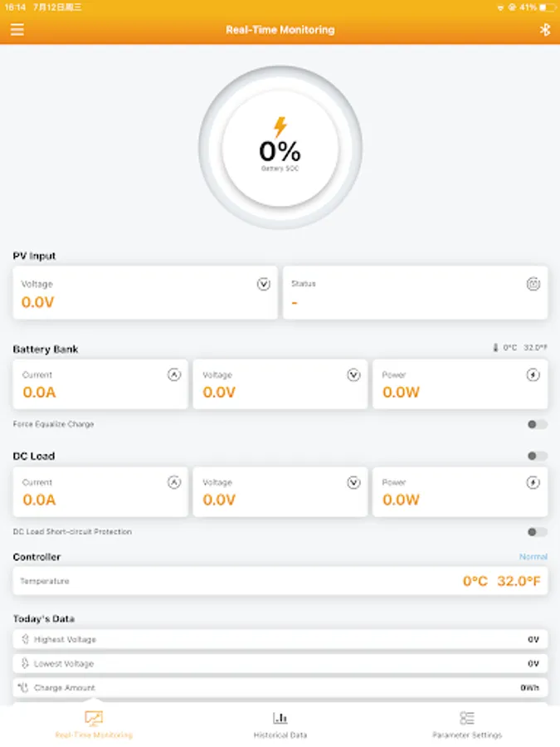Expand the Highest Voltage row details
Image resolution: width=560 pixels, height=747 pixels.
280,639
